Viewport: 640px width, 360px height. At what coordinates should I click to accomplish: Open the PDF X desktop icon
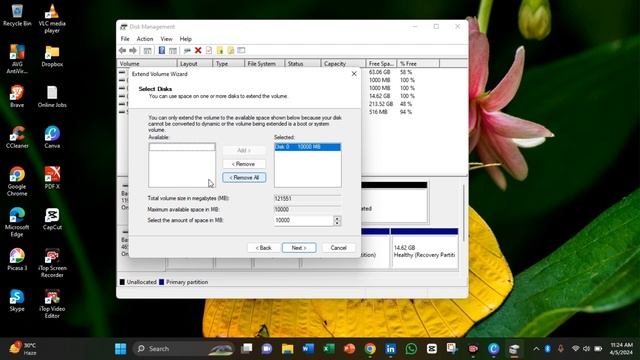point(52,178)
